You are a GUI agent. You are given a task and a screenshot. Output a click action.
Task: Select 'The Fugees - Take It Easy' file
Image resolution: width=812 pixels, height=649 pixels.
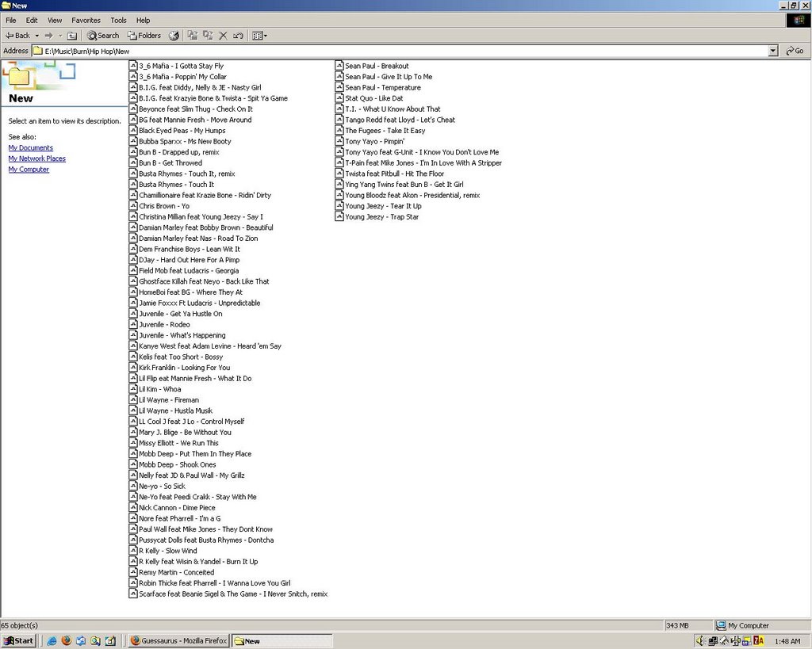pyautogui.click(x=385, y=131)
